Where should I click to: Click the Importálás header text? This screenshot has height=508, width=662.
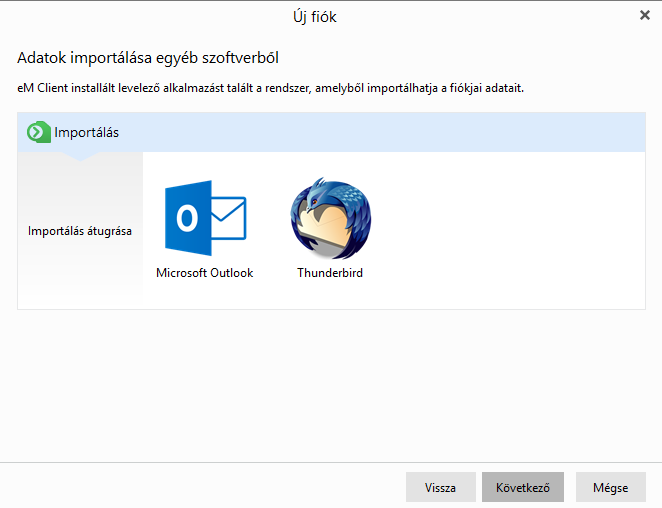coord(87,133)
